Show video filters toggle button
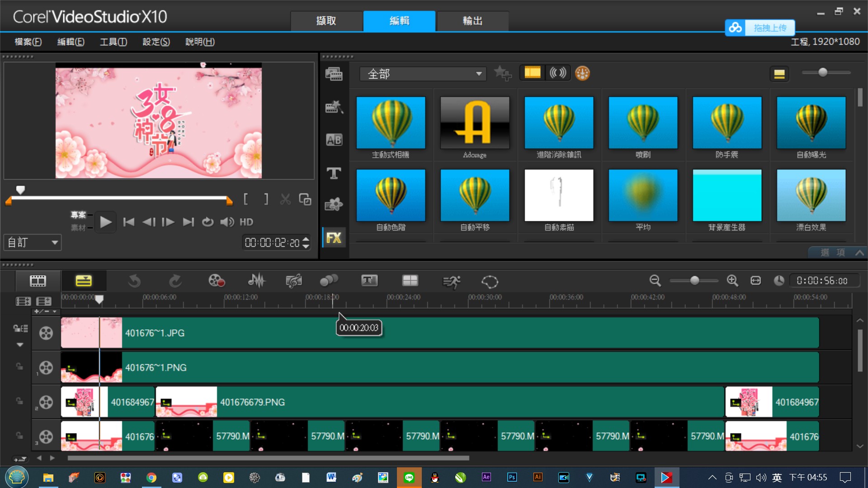Viewport: 868px width, 488px height. 532,73
